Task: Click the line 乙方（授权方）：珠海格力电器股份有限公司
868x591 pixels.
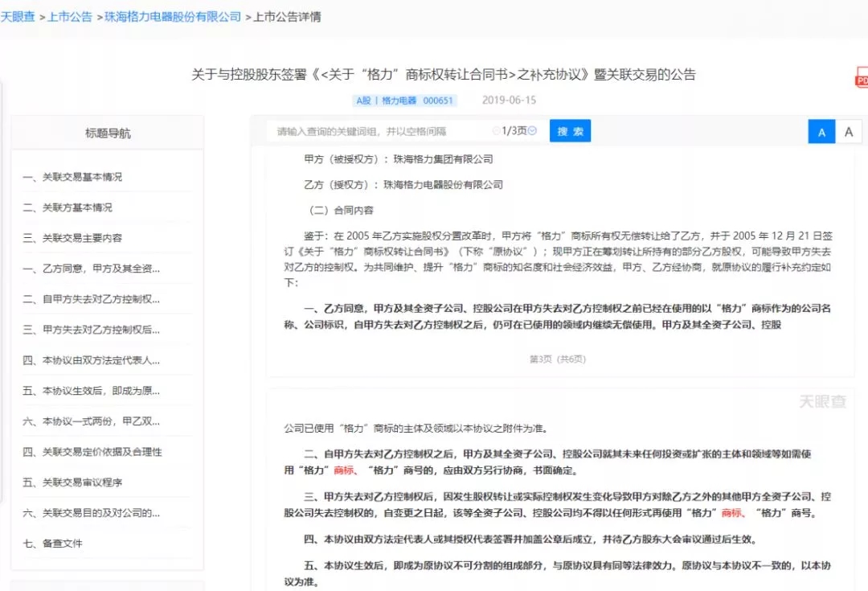Action: point(403,184)
